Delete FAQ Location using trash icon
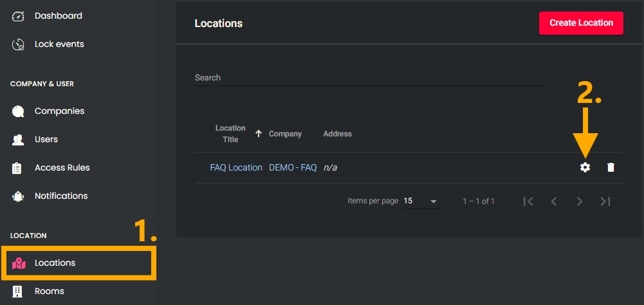The width and height of the screenshot is (644, 305). 611,167
